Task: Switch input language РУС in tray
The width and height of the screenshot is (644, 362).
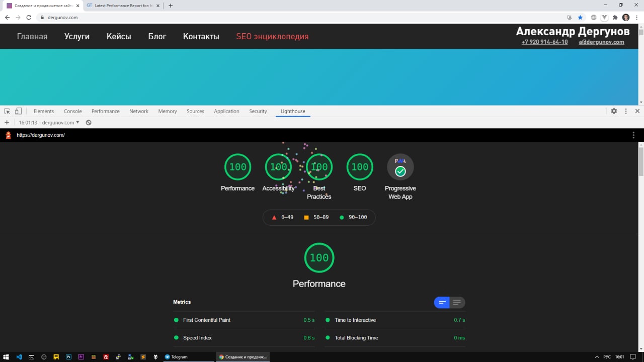Action: pyautogui.click(x=607, y=356)
